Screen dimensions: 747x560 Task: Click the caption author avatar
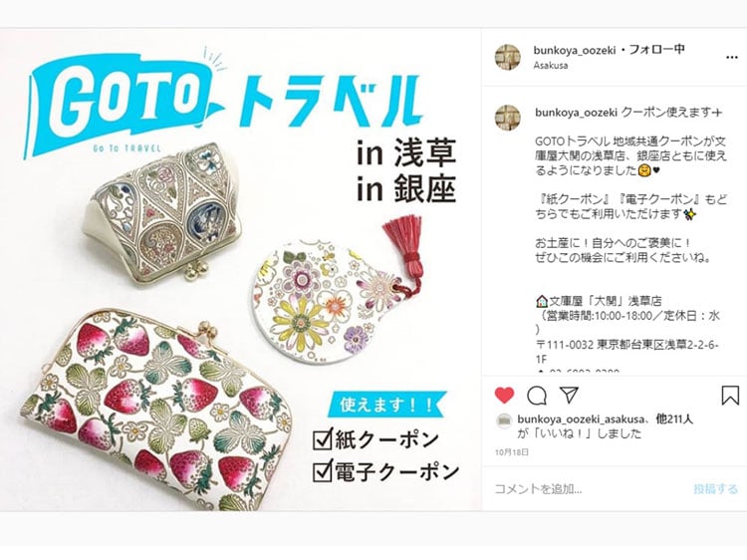(507, 118)
